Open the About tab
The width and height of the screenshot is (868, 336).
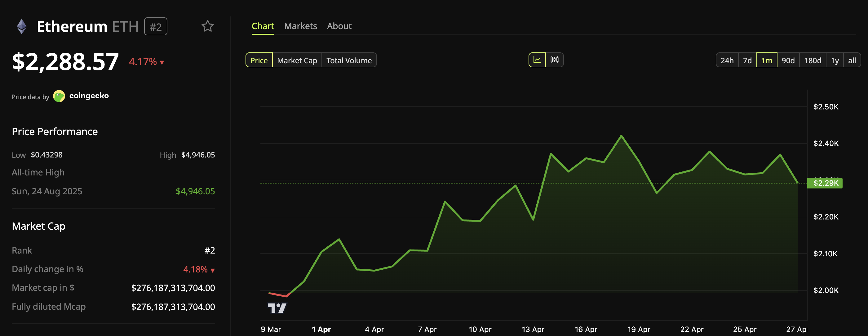click(339, 26)
